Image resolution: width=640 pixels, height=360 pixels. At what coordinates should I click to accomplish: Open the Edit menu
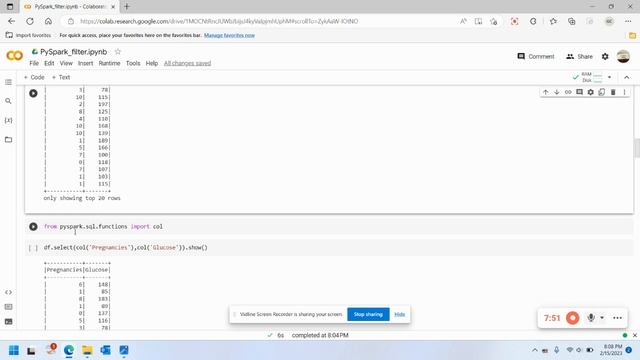pos(49,63)
